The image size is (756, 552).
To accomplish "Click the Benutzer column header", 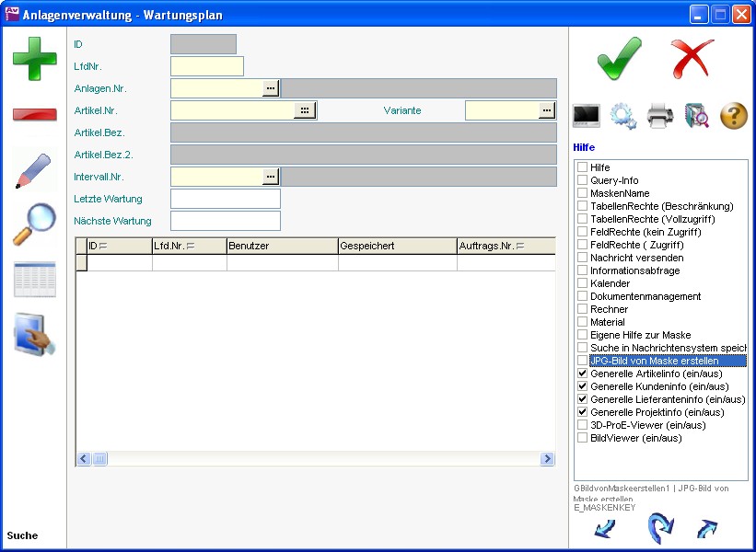I will point(282,246).
